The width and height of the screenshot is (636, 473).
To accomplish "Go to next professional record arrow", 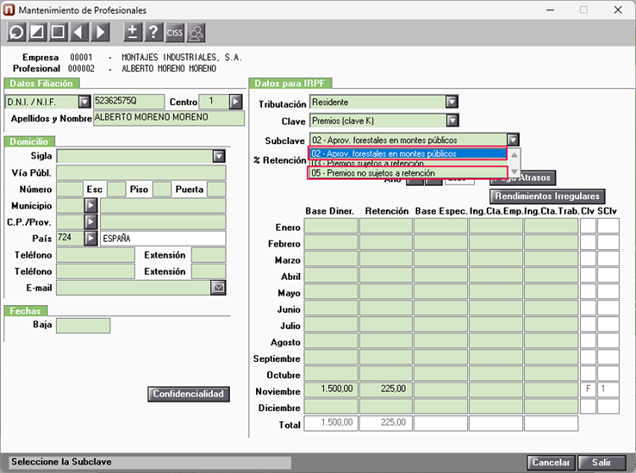I will pyautogui.click(x=100, y=32).
